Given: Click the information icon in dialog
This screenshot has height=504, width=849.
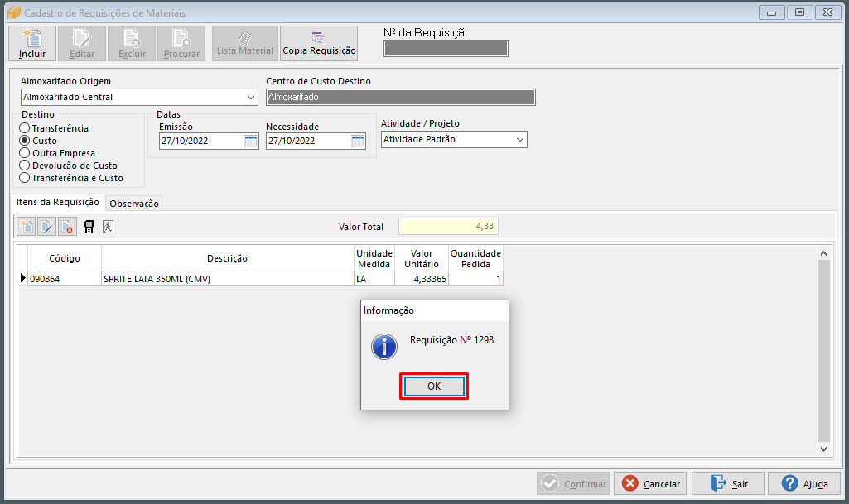Looking at the screenshot, I should pos(384,347).
